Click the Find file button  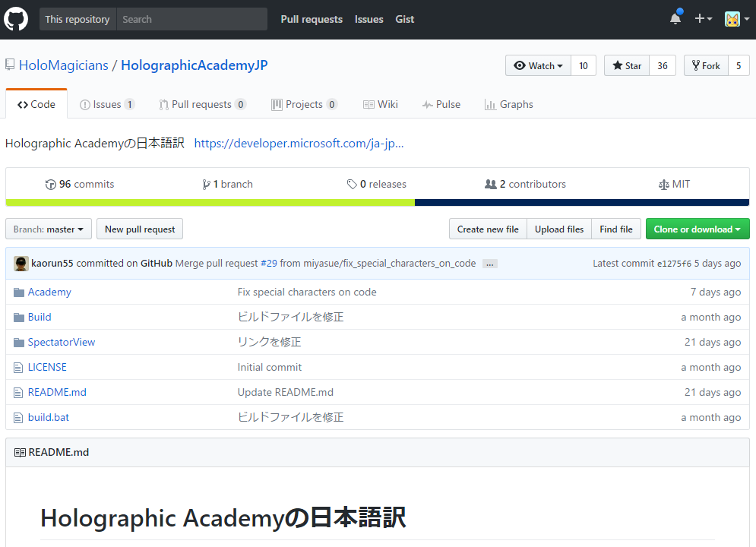coord(616,229)
